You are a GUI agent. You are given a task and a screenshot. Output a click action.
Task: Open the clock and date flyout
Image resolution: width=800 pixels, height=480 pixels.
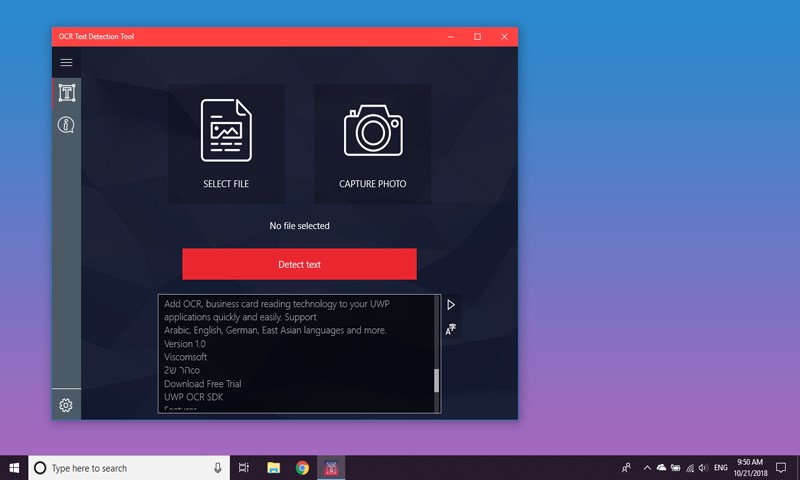click(x=751, y=468)
